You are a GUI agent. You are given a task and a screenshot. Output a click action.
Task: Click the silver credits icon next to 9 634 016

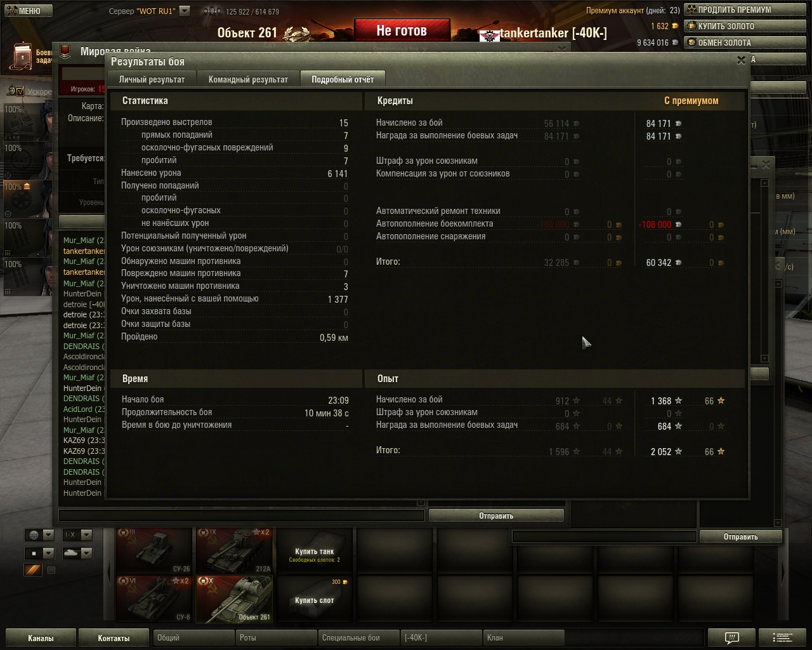point(675,43)
